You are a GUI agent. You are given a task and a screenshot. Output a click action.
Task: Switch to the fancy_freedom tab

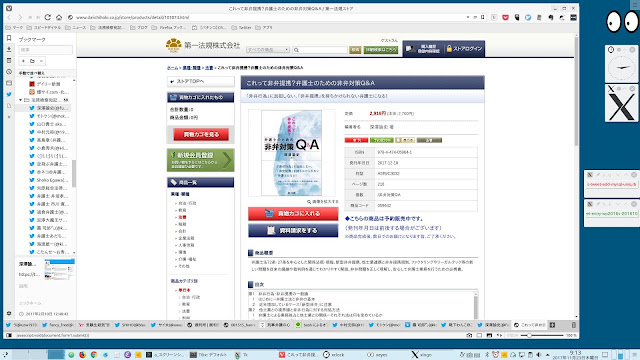58,325
